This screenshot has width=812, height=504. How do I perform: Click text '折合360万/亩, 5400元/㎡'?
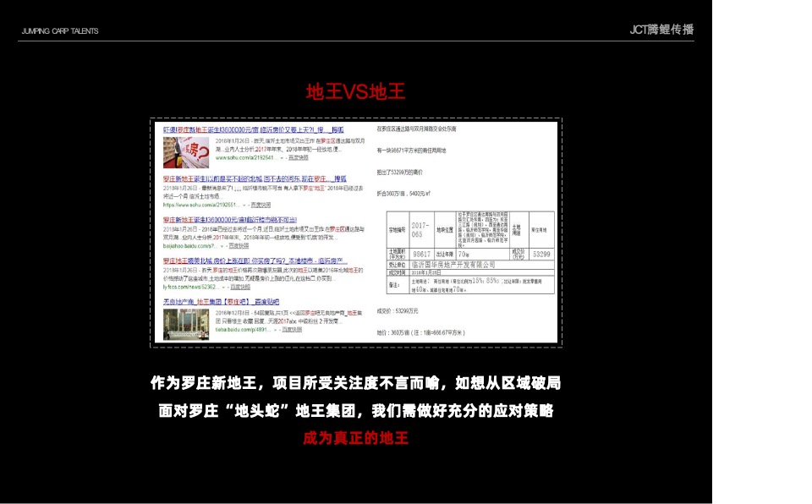(x=403, y=194)
